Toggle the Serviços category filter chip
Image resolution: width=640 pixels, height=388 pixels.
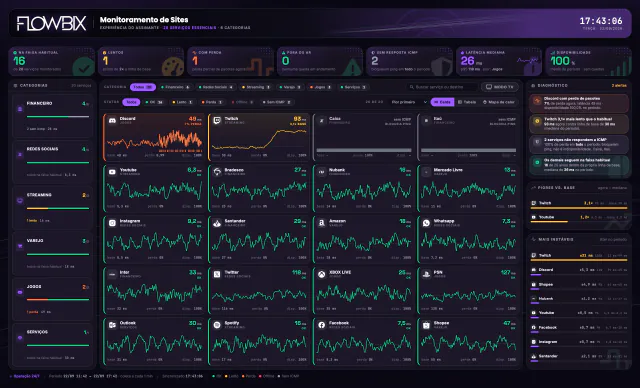(353, 87)
